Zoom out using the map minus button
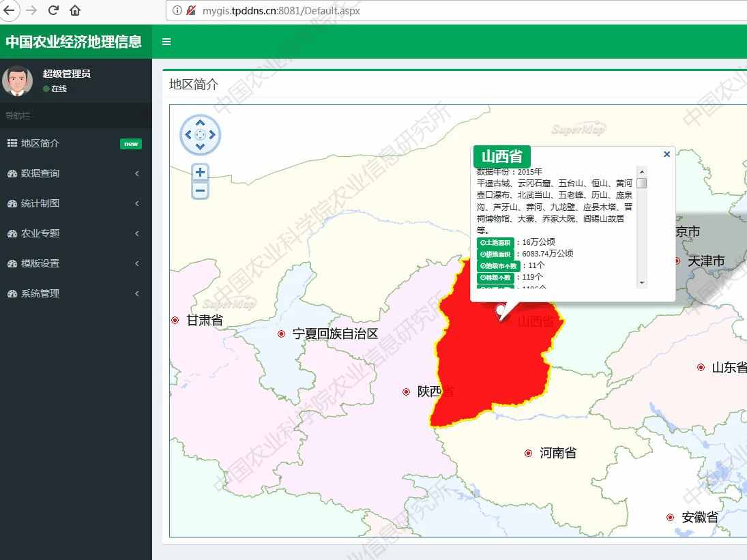 click(x=200, y=190)
